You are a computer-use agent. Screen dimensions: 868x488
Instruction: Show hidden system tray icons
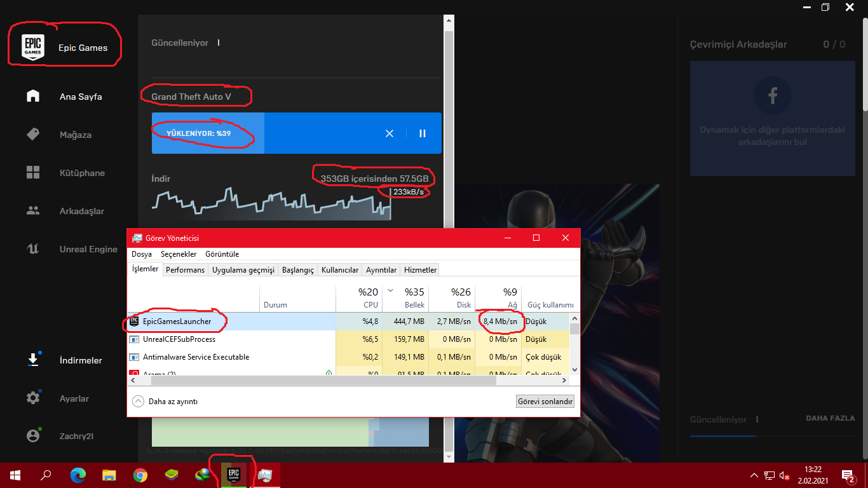754,475
